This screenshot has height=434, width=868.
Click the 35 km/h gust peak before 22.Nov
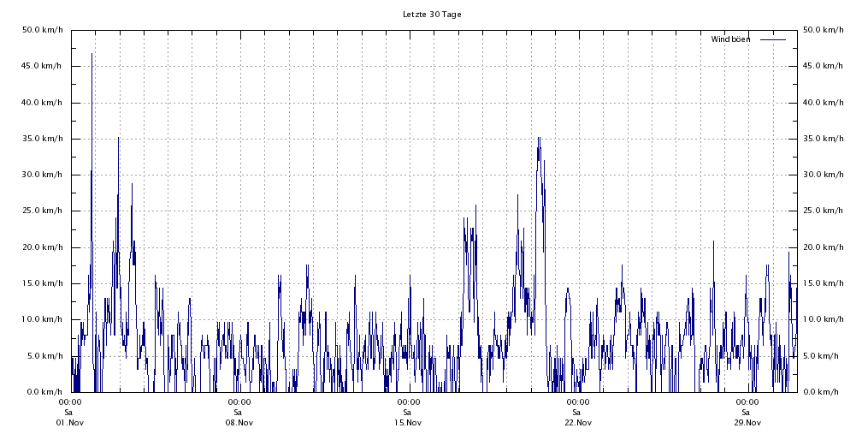coord(539,139)
